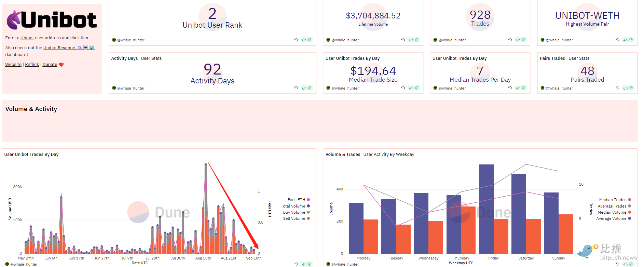Click the 4h status badge on Median Trade Size card
Viewport: 644px width, 267px height.
414,88
